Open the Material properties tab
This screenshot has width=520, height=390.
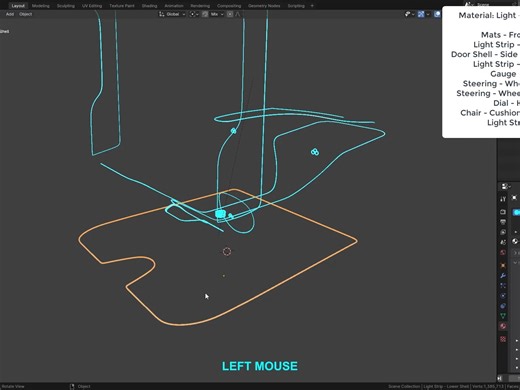click(503, 326)
